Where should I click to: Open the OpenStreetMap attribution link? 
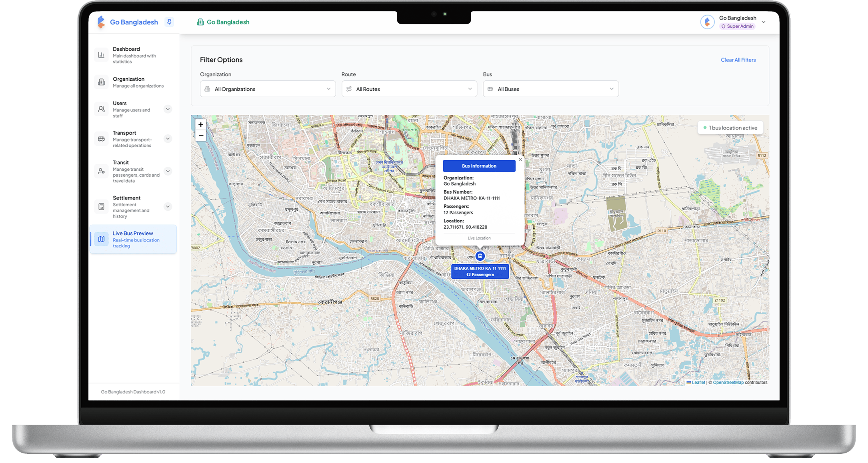[x=728, y=383]
